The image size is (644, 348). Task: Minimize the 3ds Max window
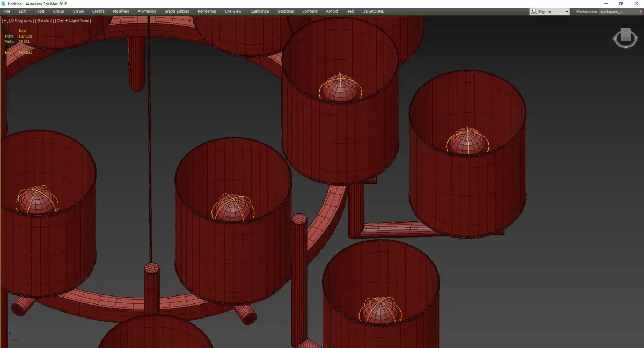[x=606, y=4]
